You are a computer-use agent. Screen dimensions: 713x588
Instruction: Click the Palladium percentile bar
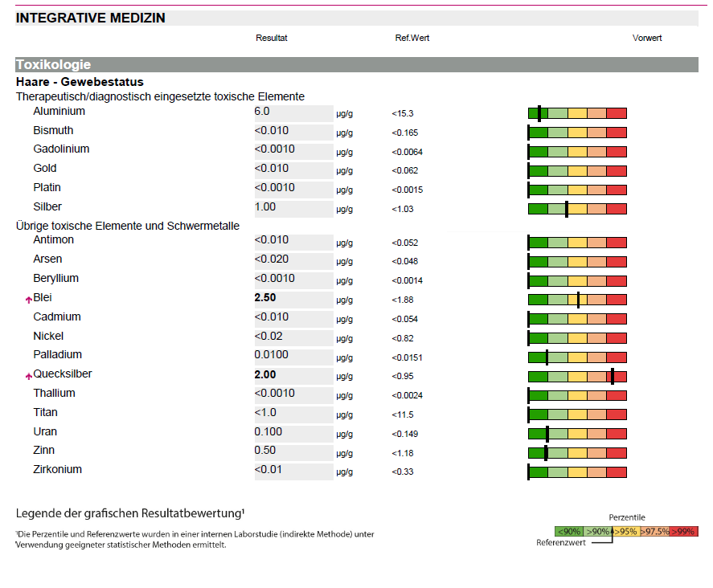click(576, 357)
